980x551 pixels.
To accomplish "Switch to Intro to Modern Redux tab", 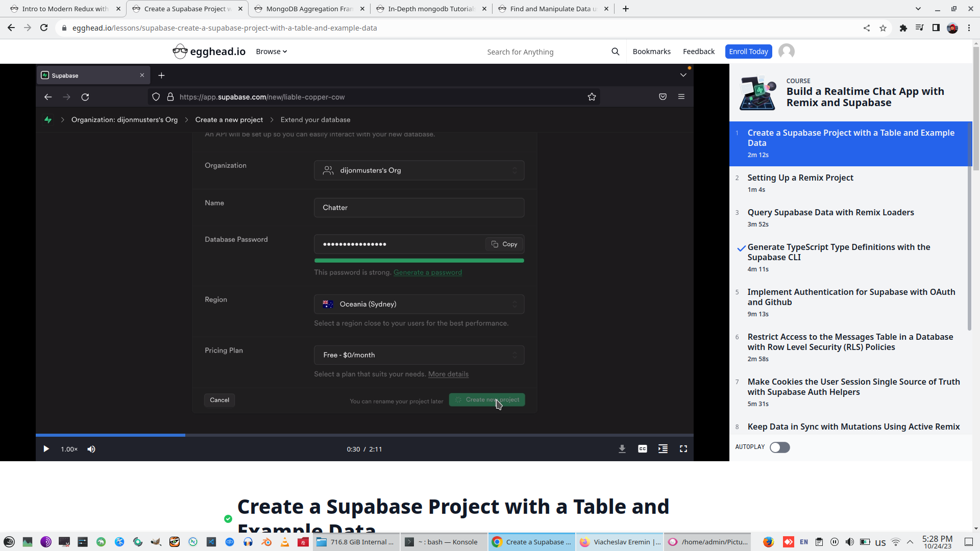I will 65,9.
